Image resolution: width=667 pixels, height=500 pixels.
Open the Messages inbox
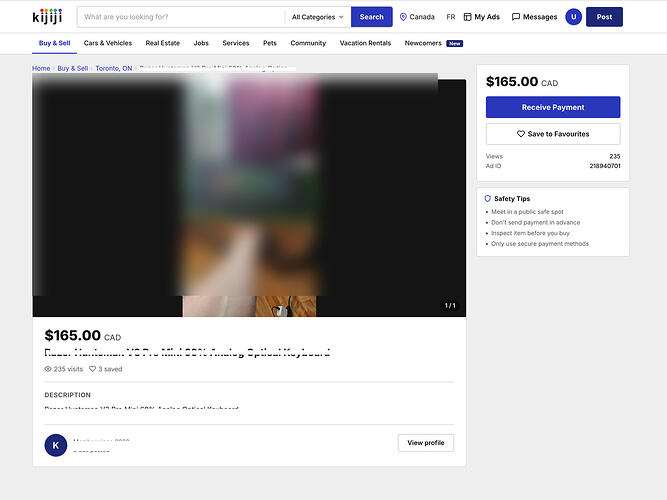coord(534,17)
